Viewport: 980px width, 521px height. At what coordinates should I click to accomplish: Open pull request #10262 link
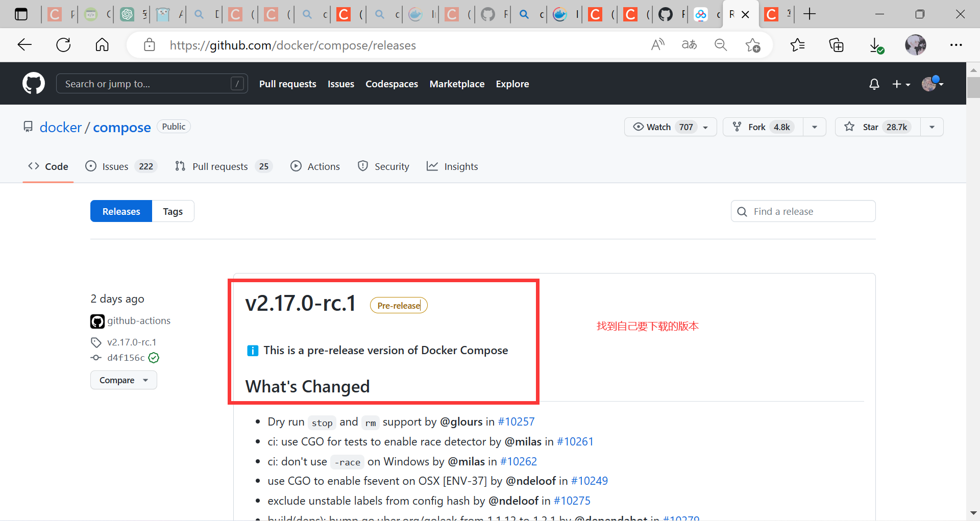[519, 462]
